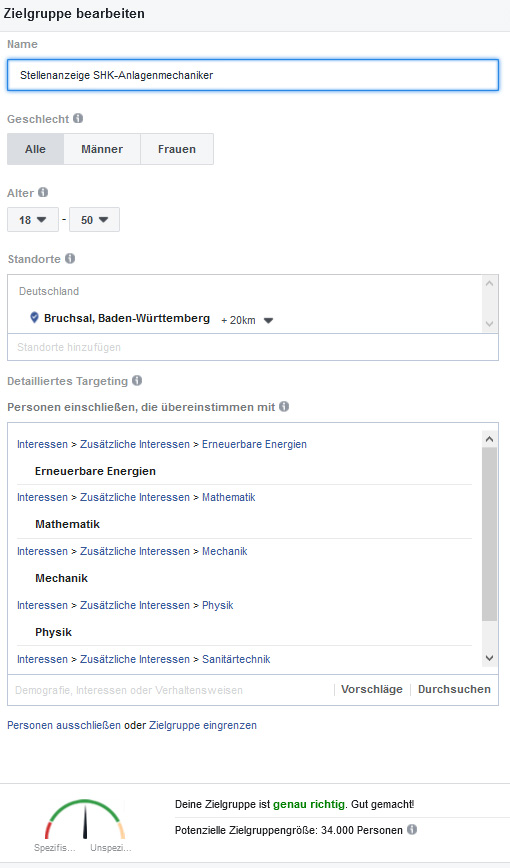Open the maximum age 50 dropdown
This screenshot has width=510, height=868.
coord(94,220)
